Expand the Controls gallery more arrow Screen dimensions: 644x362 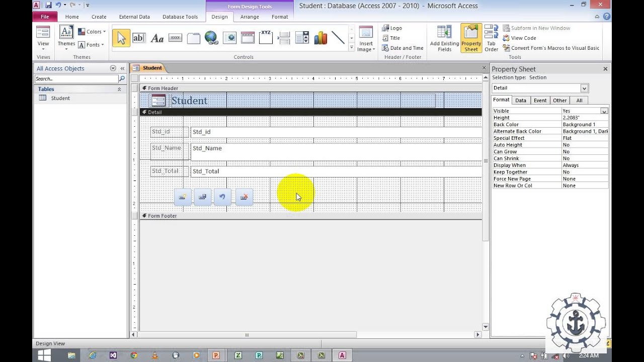pos(351,48)
